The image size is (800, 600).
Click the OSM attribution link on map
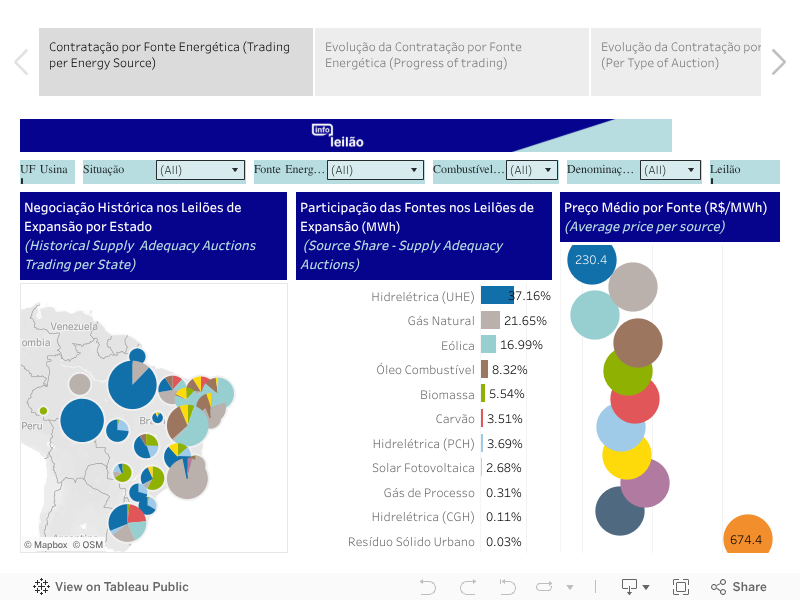click(x=92, y=545)
